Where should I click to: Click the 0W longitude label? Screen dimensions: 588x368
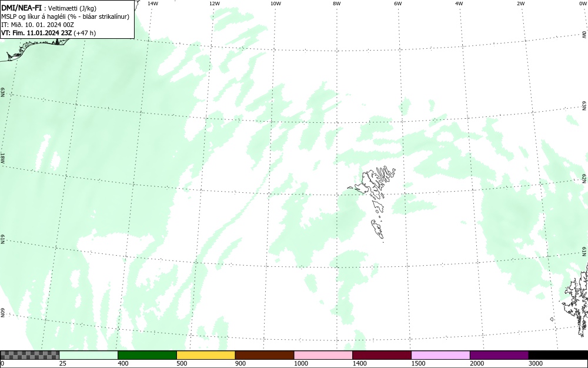(x=583, y=4)
